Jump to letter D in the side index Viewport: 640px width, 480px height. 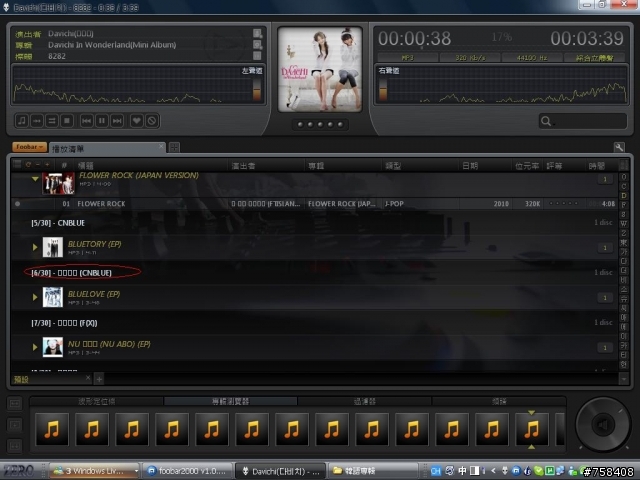(x=624, y=196)
